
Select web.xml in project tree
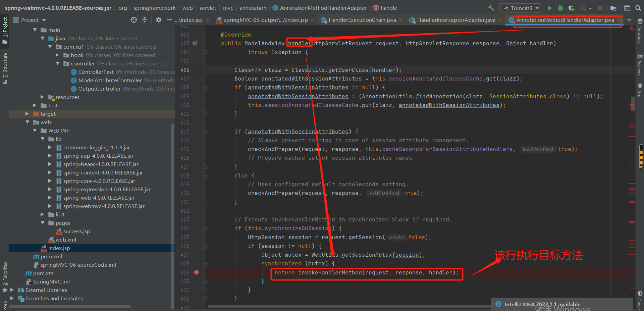tap(66, 240)
